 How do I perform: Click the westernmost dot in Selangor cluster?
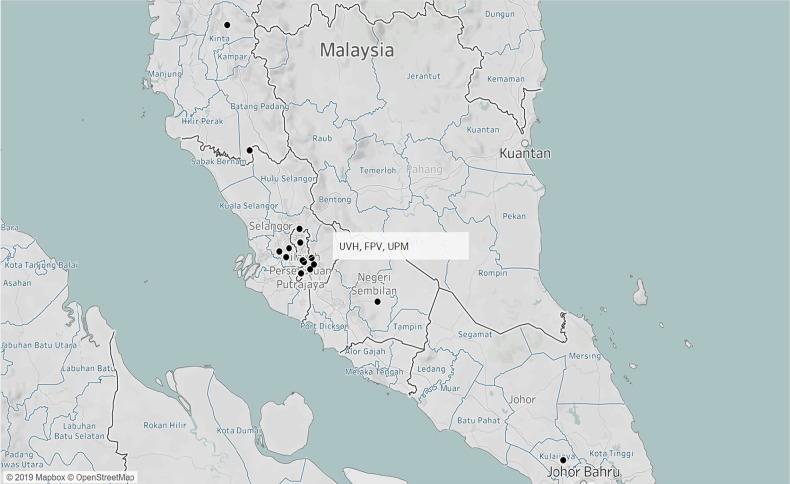point(279,252)
